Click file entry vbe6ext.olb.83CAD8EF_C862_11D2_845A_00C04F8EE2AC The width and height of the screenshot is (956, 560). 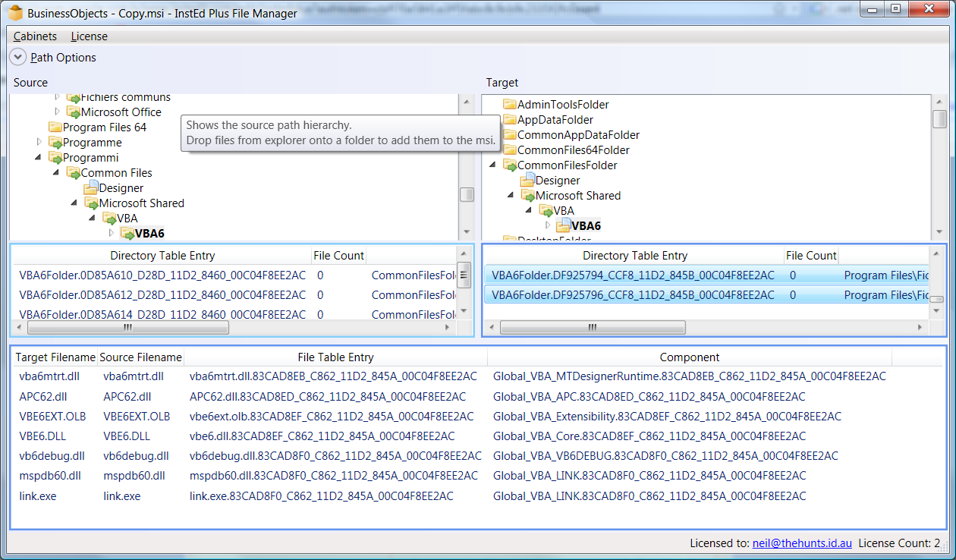(x=332, y=416)
